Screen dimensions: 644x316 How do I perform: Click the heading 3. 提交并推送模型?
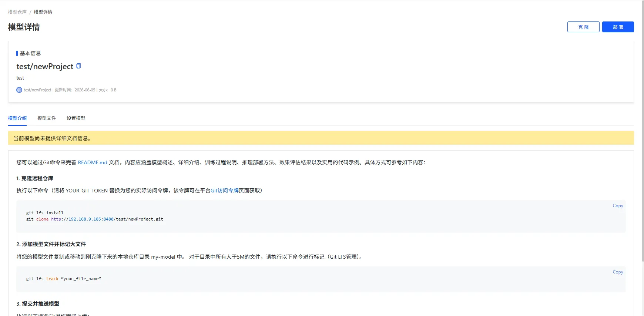[38, 304]
